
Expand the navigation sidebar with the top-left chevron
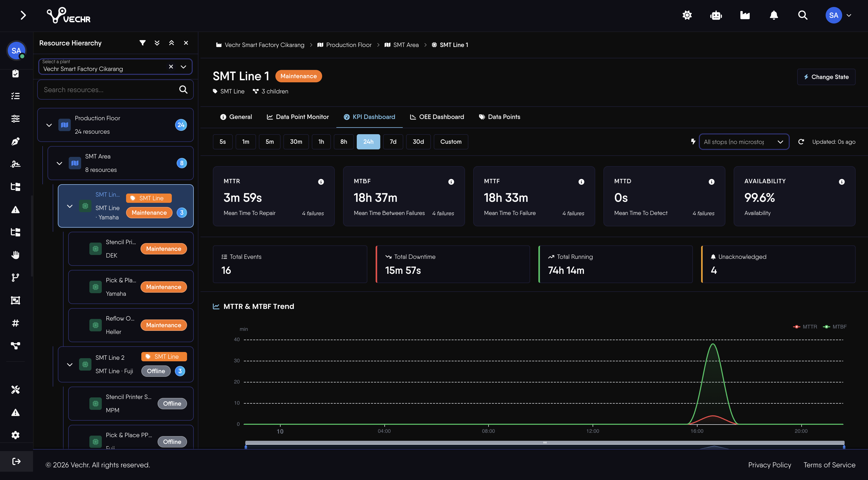[x=23, y=15]
